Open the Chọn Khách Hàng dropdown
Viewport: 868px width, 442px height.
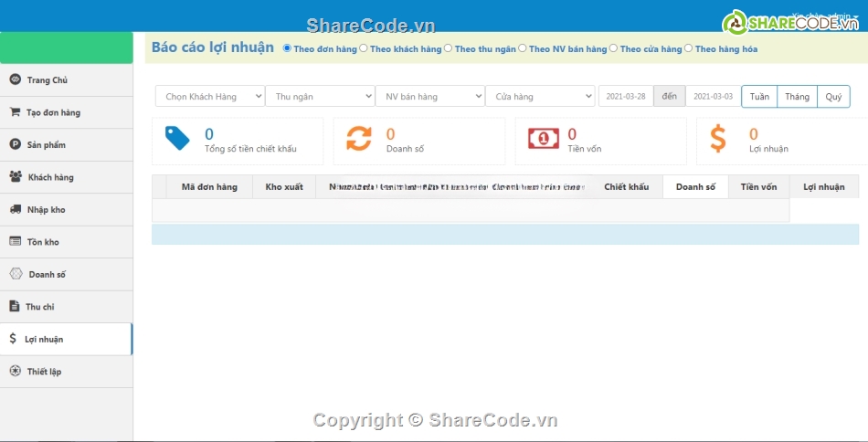click(x=210, y=96)
